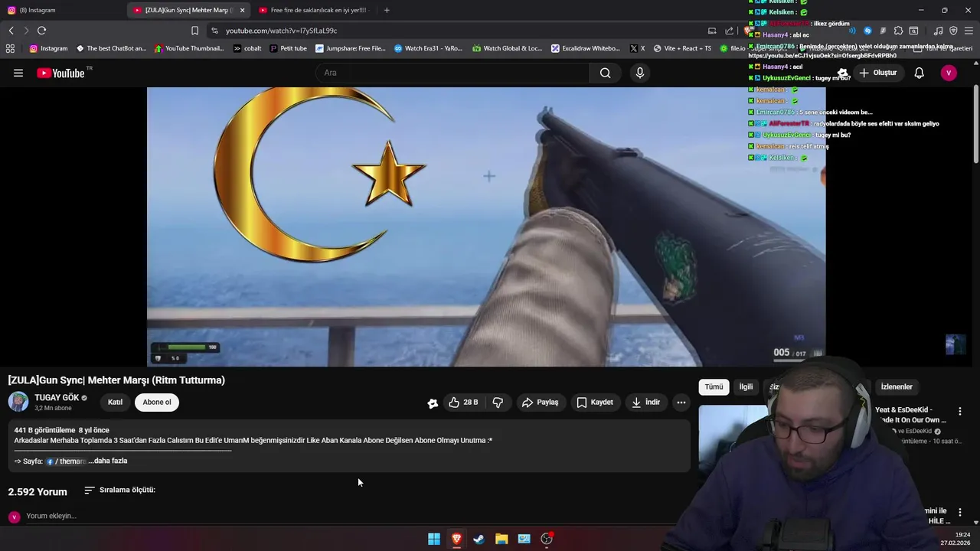Image resolution: width=980 pixels, height=551 pixels.
Task: Open Excalidraw Whiteboard bookmark
Action: (x=586, y=48)
